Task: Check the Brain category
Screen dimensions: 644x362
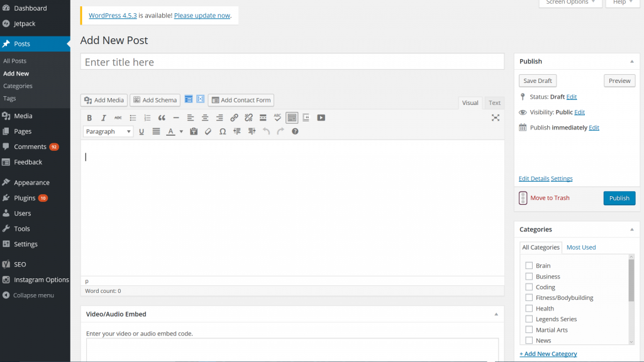Action: tap(529, 266)
